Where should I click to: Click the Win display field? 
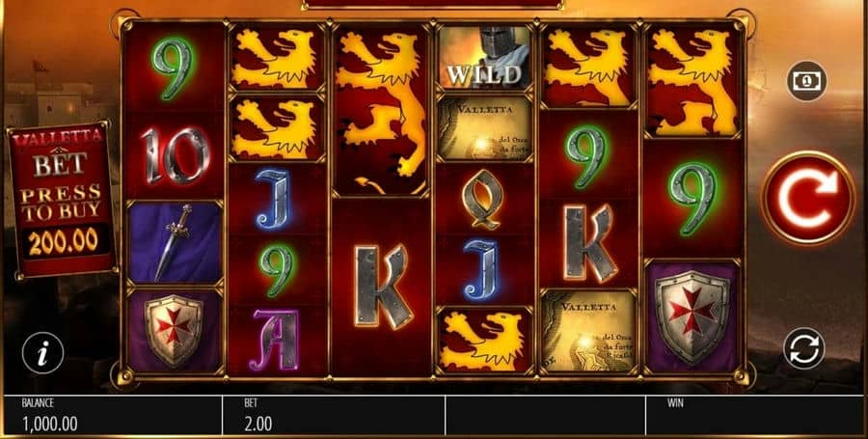(x=755, y=415)
